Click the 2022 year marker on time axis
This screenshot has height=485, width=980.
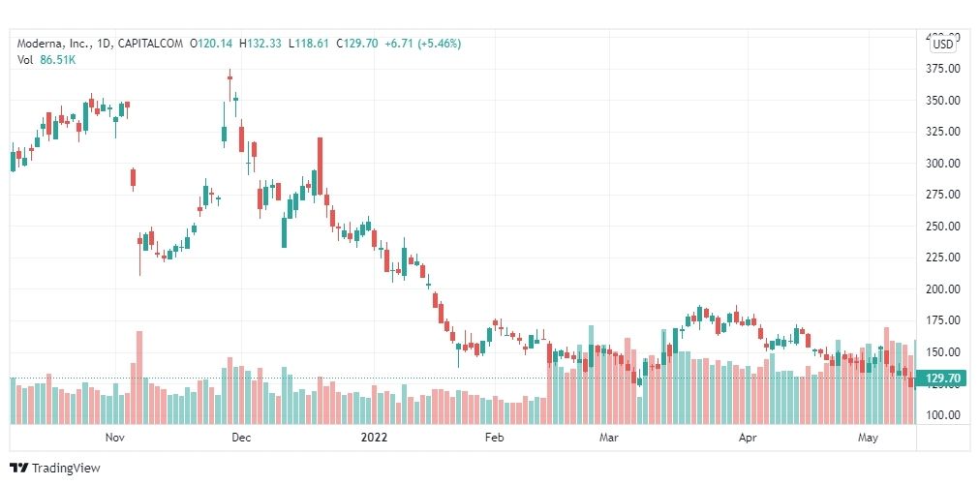tap(374, 438)
